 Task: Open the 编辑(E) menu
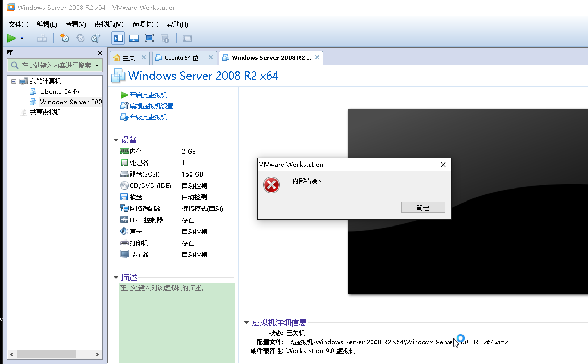coord(47,24)
